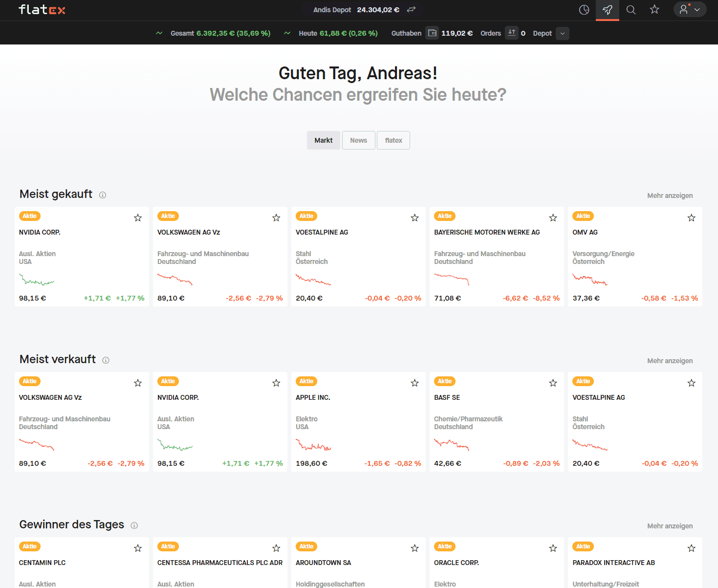
Task: Favorite BAYERISCHE MOTOREN WERKE AG
Action: point(553,218)
